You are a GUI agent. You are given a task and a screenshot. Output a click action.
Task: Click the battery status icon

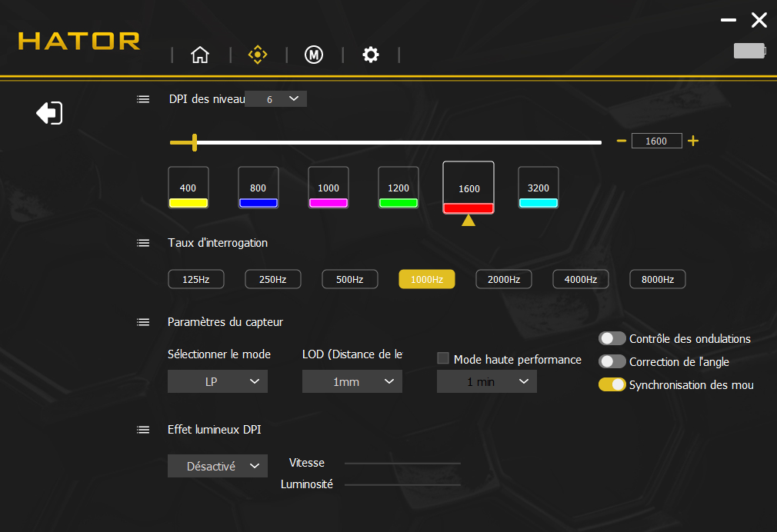click(749, 51)
